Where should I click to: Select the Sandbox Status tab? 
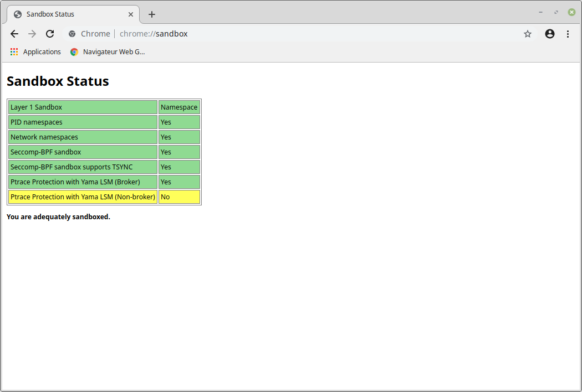point(67,14)
